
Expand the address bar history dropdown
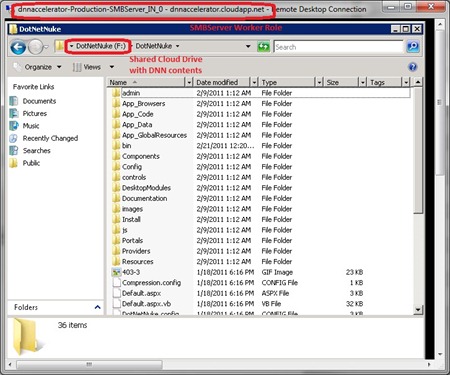pyautogui.click(x=248, y=46)
